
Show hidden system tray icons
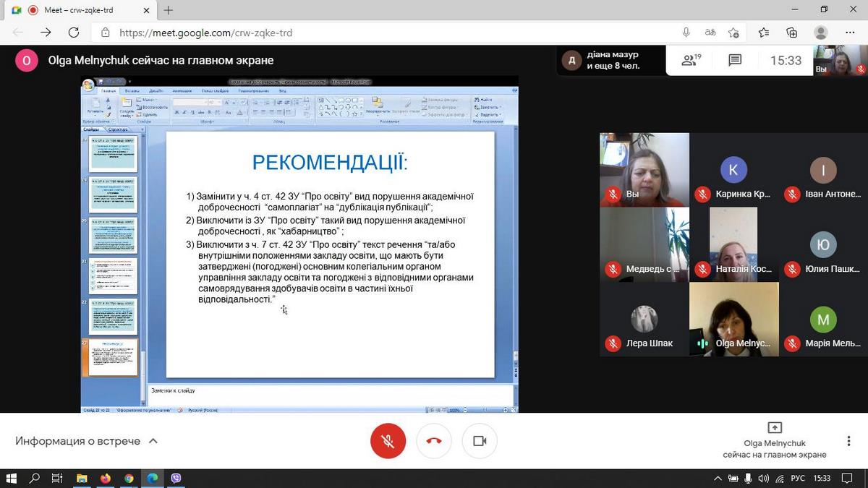tap(718, 479)
